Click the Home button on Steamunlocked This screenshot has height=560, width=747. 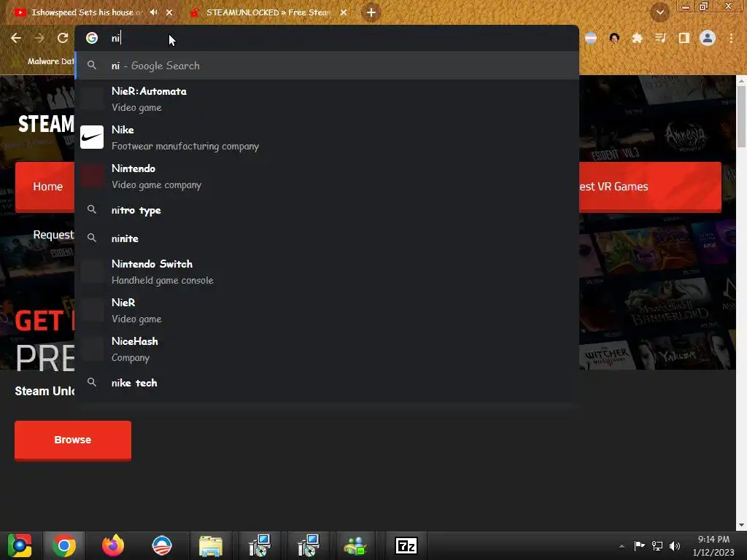click(x=45, y=186)
